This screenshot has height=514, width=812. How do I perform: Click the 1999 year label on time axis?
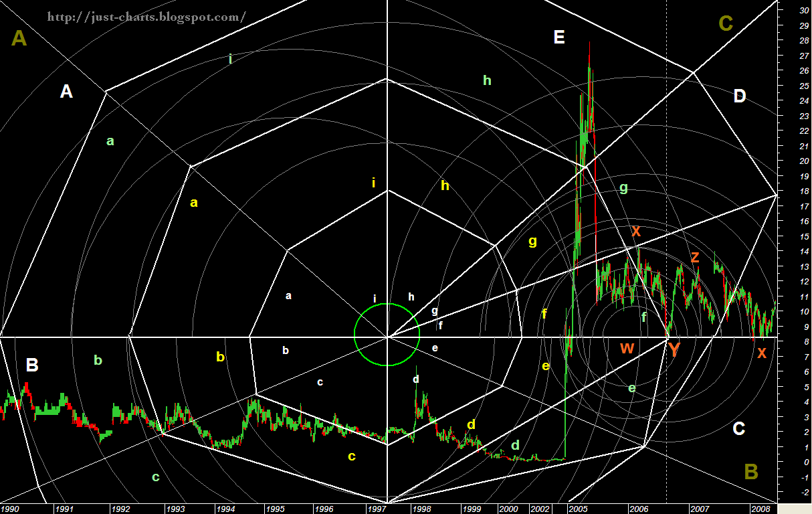(472, 509)
